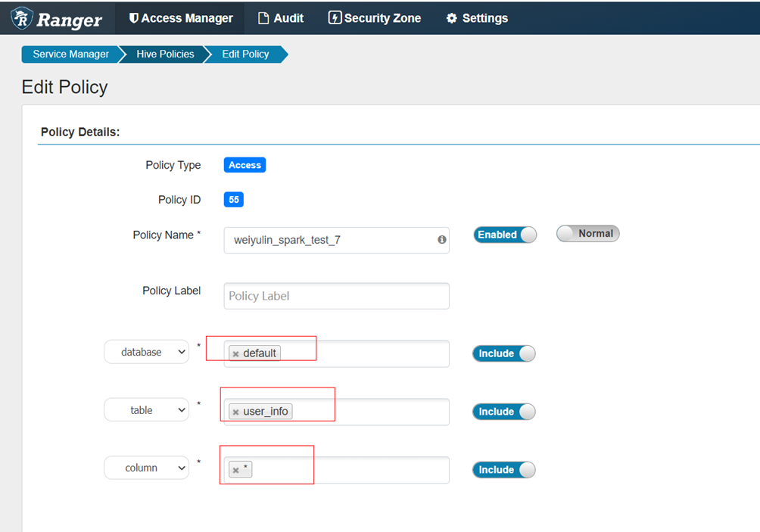This screenshot has width=760, height=532.
Task: Open the column resource type dropdown
Action: tap(146, 468)
